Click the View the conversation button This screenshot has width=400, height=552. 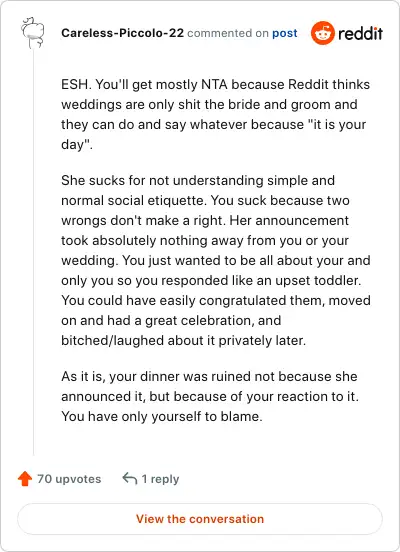pyautogui.click(x=200, y=519)
